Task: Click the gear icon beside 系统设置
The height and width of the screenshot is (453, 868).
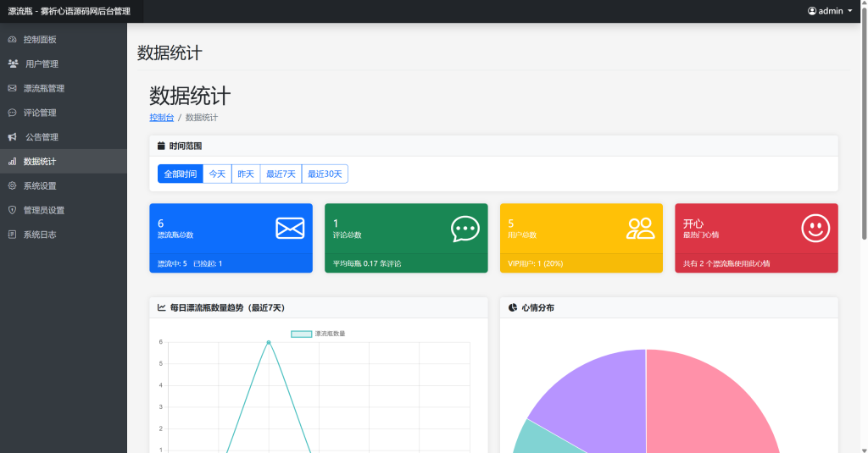Action: (x=12, y=185)
